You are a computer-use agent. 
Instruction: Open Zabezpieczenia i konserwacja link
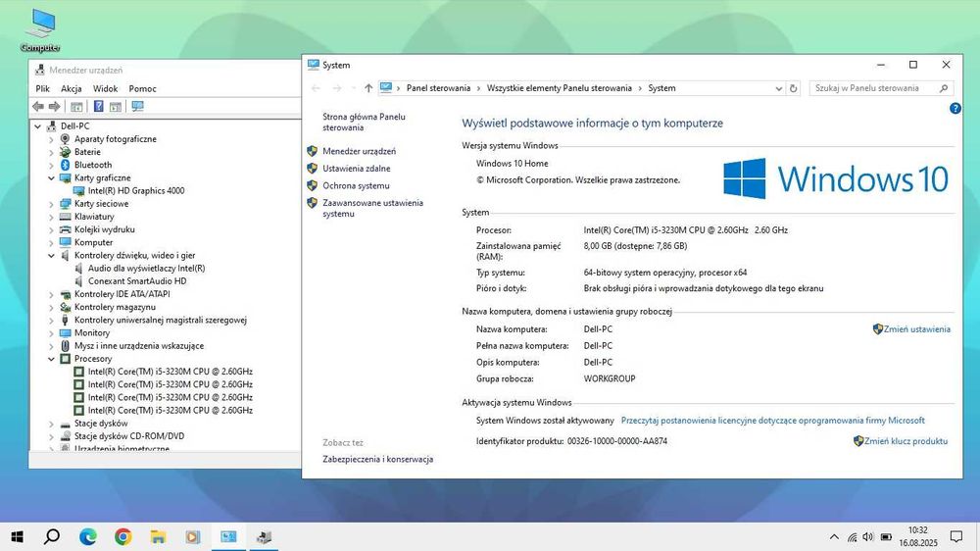click(x=377, y=459)
